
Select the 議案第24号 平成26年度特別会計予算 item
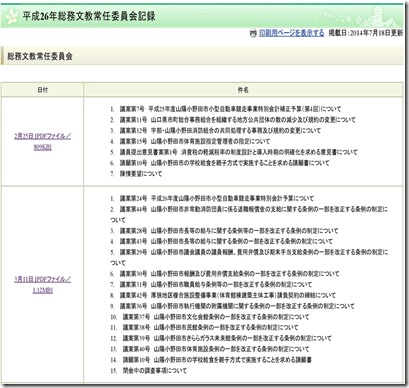click(x=217, y=198)
